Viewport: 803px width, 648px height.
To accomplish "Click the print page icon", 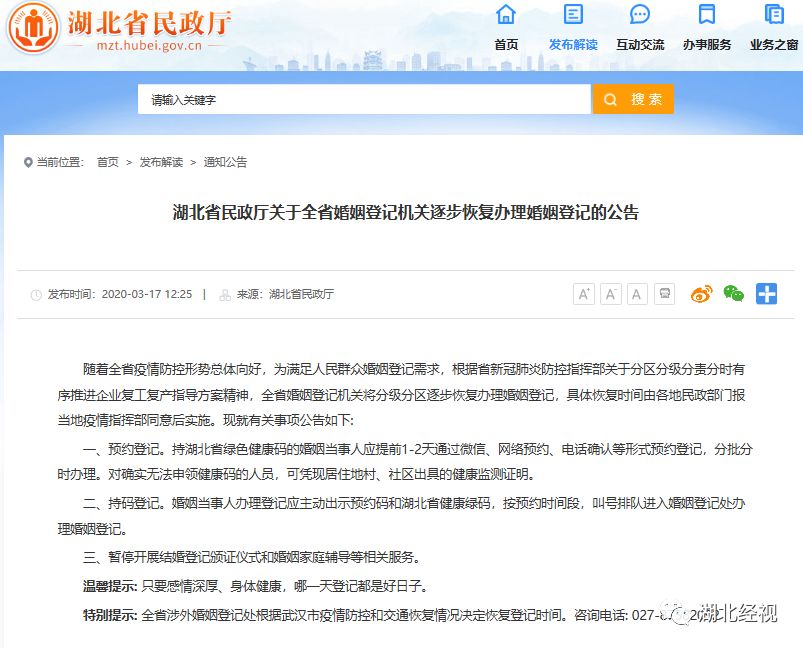I will pos(664,294).
